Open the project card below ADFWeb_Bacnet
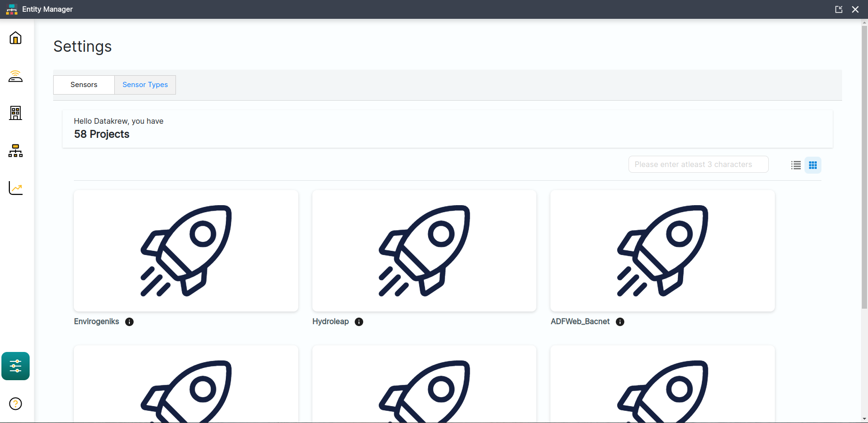This screenshot has width=868, height=423. (x=662, y=384)
